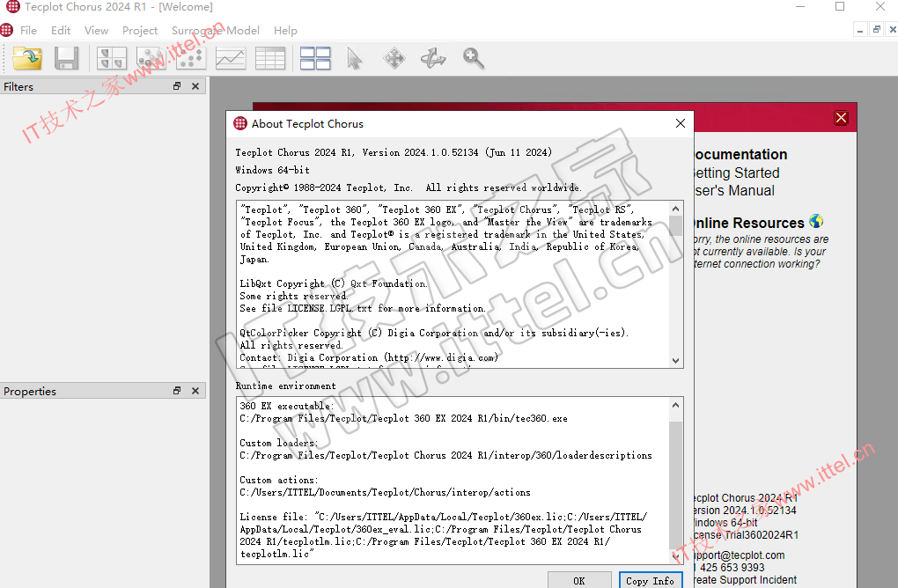898x588 pixels.
Task: Close the About Tecplot Chorus dialog
Action: click(681, 123)
